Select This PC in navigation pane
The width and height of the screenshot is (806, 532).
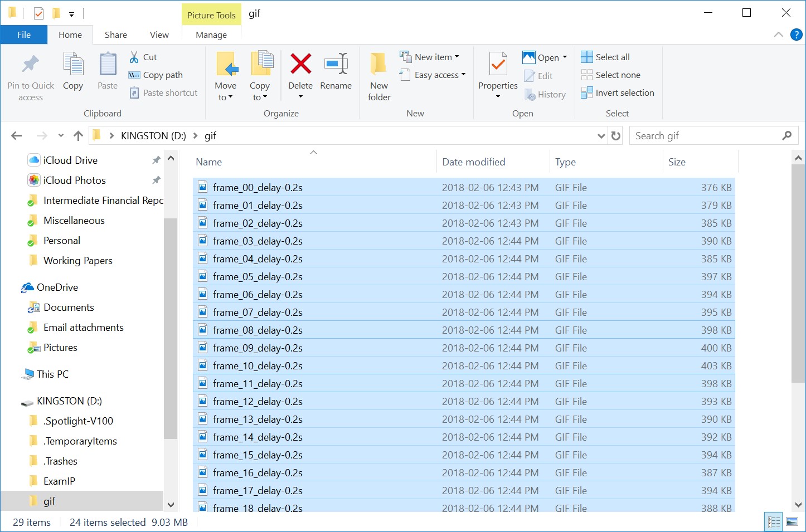click(52, 374)
